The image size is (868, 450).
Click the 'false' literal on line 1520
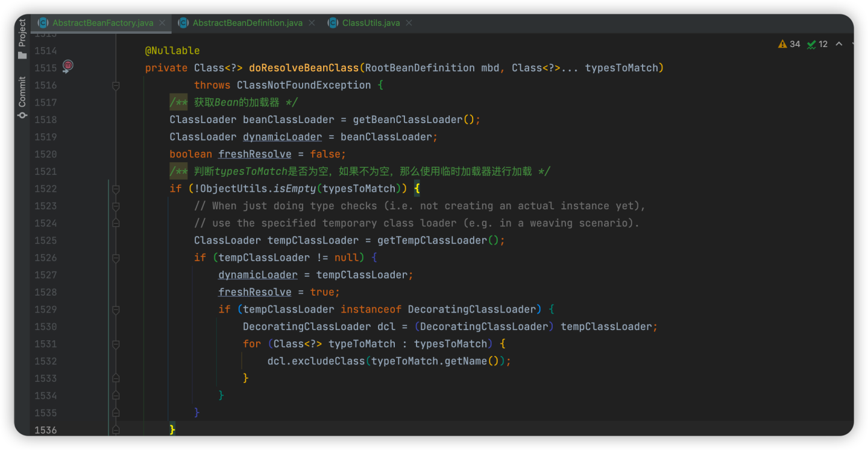(x=325, y=154)
